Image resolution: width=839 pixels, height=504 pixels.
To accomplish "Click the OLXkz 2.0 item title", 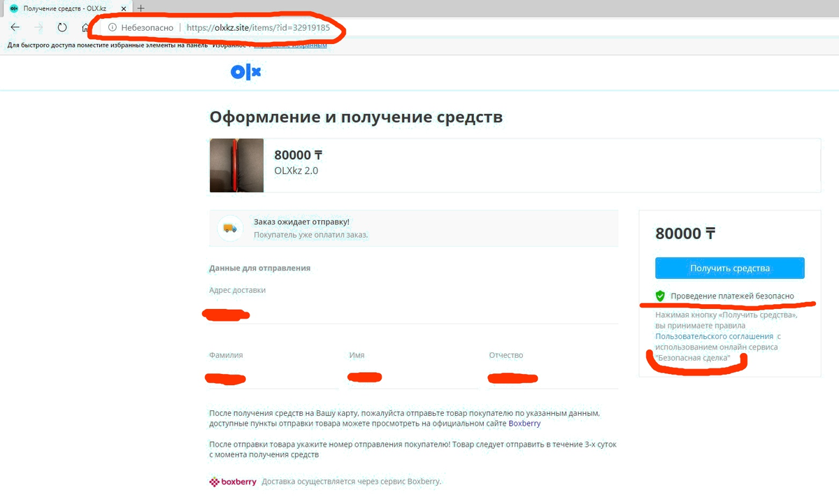I will click(x=296, y=171).
